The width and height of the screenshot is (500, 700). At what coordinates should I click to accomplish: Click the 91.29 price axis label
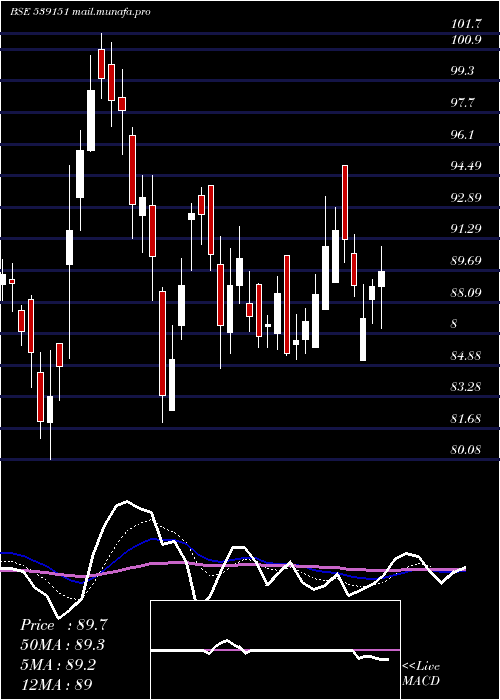click(x=467, y=229)
